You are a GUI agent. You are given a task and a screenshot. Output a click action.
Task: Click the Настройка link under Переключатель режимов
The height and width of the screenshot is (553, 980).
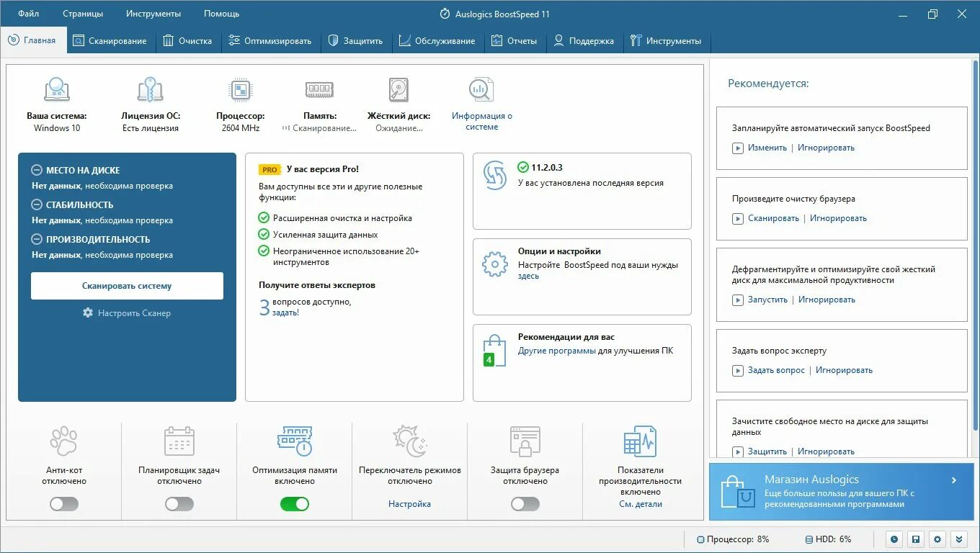(x=409, y=504)
